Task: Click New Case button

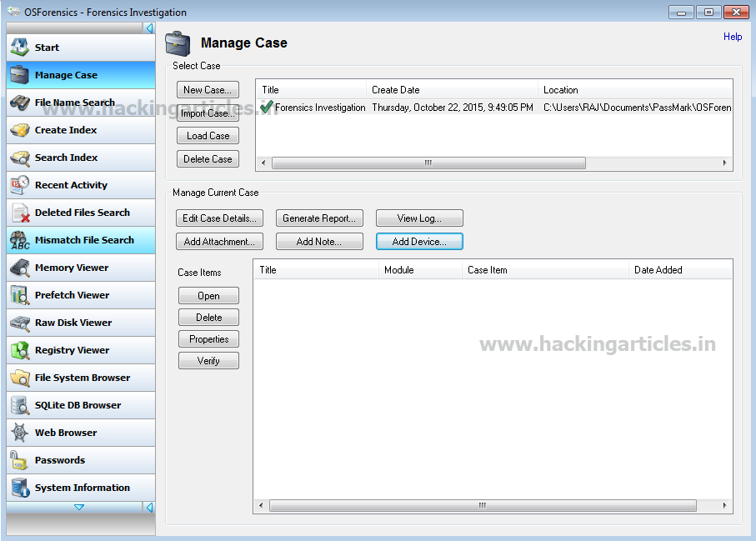Action: point(208,90)
